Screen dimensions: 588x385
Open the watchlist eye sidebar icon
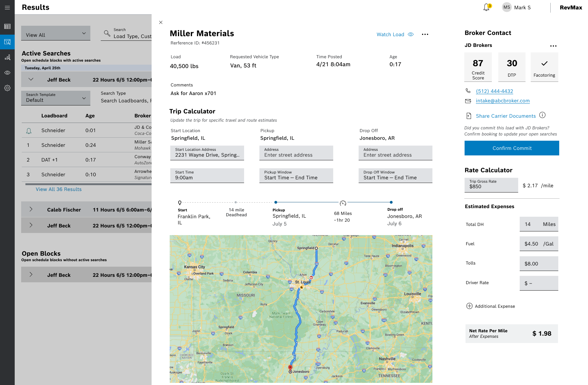(x=7, y=73)
